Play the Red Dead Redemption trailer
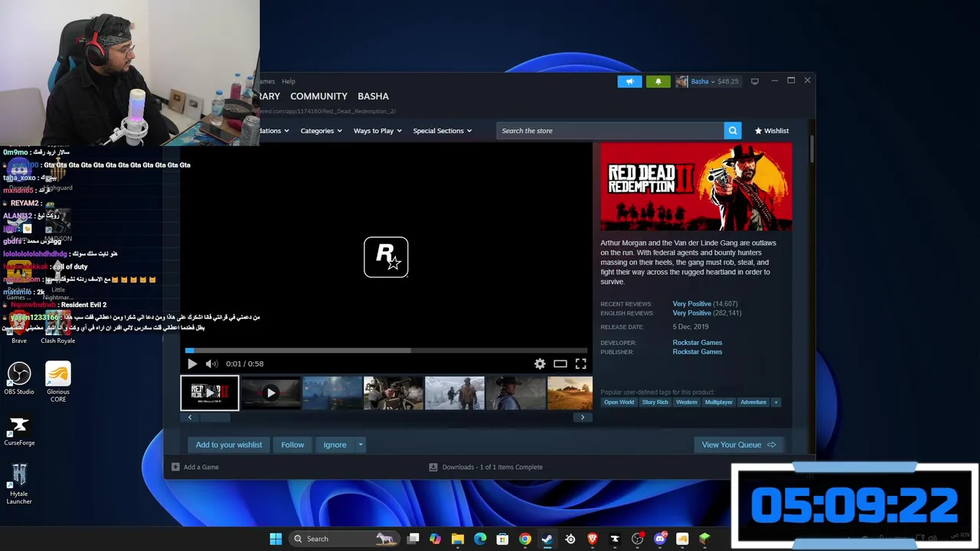The image size is (980, 551). pyautogui.click(x=192, y=364)
